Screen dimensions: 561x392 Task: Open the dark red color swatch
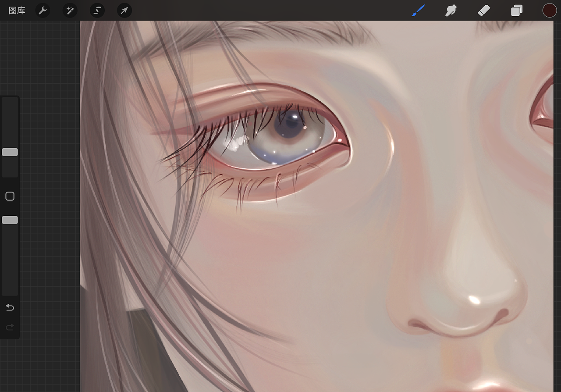[550, 10]
